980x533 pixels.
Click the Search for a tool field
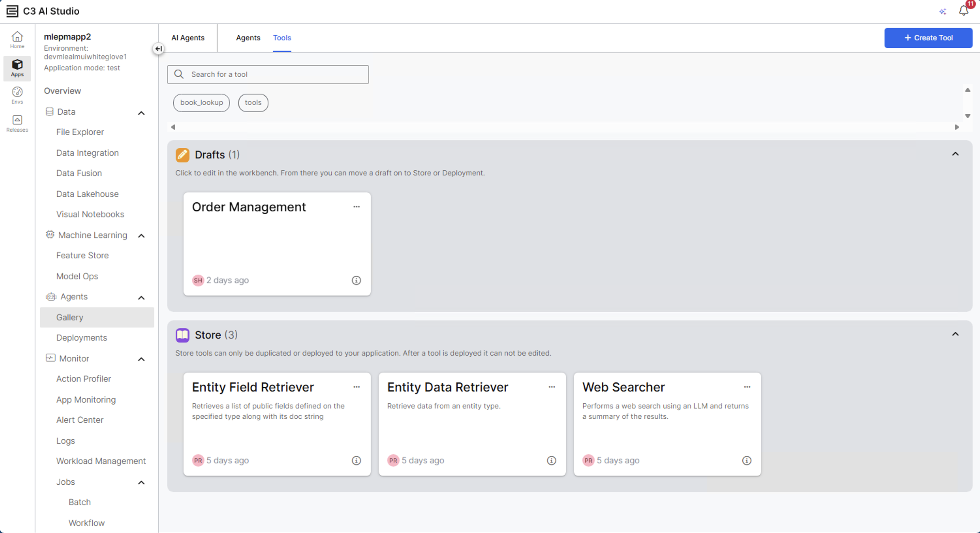click(268, 74)
